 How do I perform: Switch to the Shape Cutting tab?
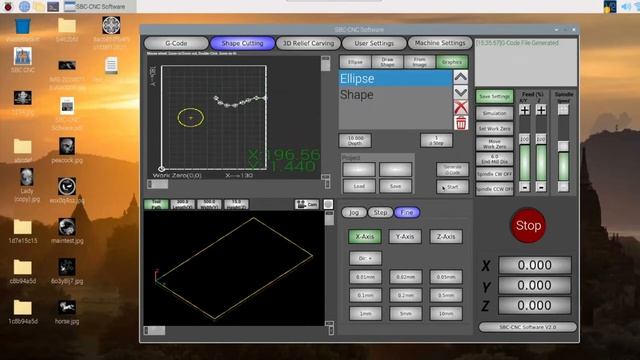[242, 43]
